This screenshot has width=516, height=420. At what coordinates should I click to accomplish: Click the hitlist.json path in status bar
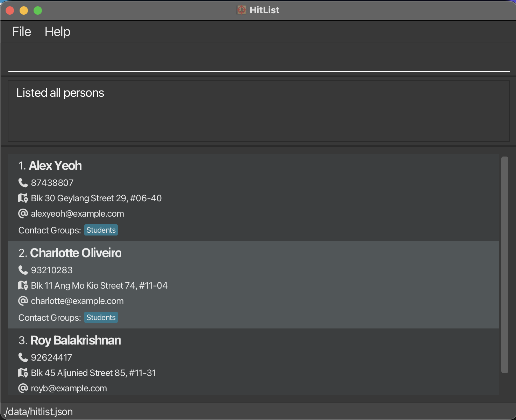(38, 412)
